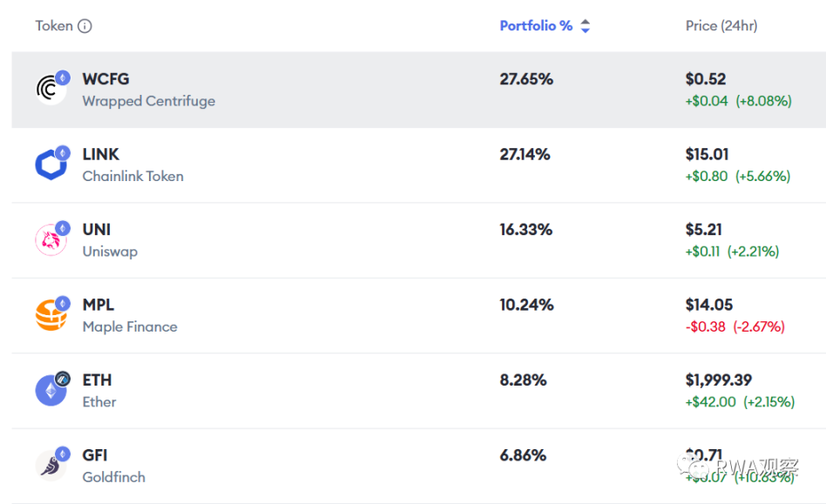Sort by the Portfolio % column header
The image size is (826, 504).
[x=536, y=26]
